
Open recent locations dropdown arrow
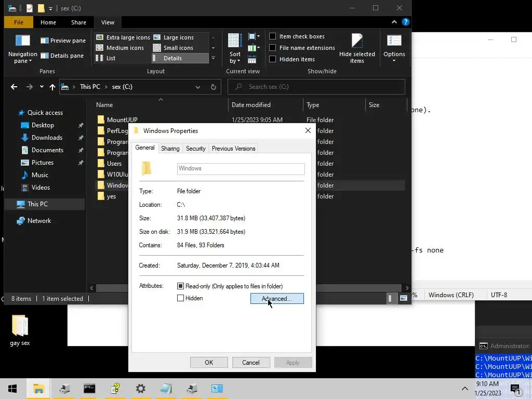[x=42, y=87]
